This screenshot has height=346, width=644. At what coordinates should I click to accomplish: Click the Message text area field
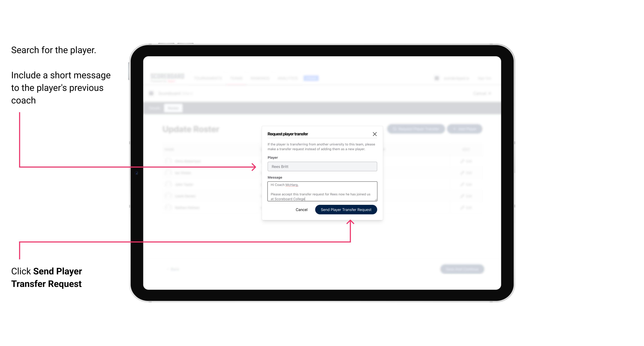tap(321, 191)
